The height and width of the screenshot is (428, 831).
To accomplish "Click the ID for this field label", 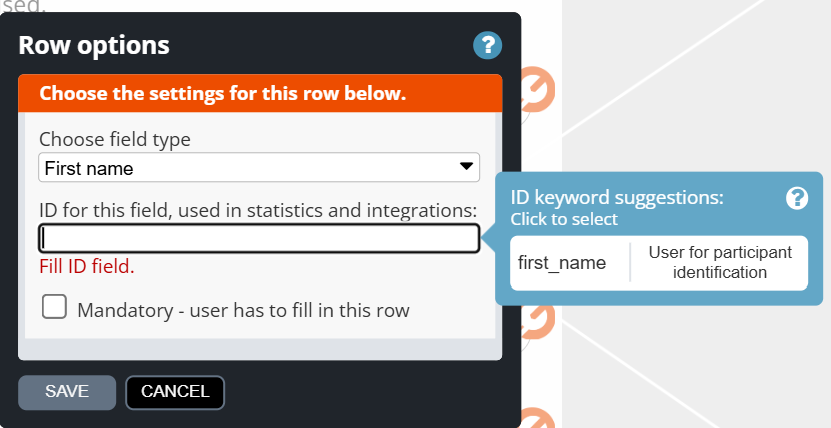I will coord(257,209).
